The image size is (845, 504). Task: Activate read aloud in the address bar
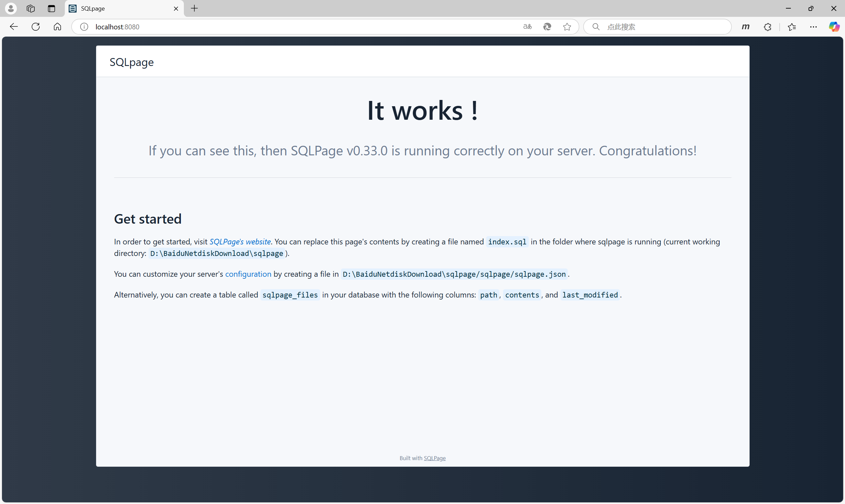[527, 26]
